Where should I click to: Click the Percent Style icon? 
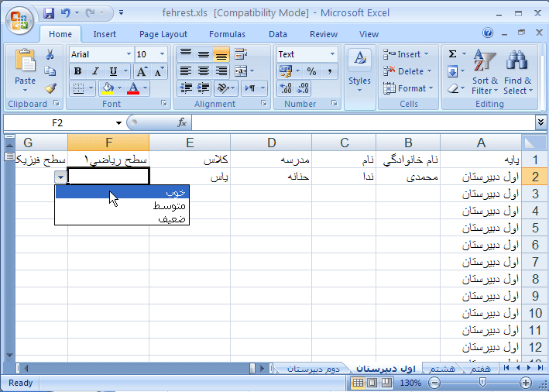click(x=311, y=71)
